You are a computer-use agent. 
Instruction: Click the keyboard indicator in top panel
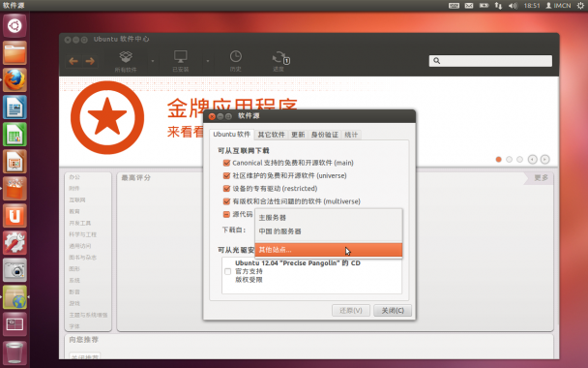pyautogui.click(x=454, y=6)
